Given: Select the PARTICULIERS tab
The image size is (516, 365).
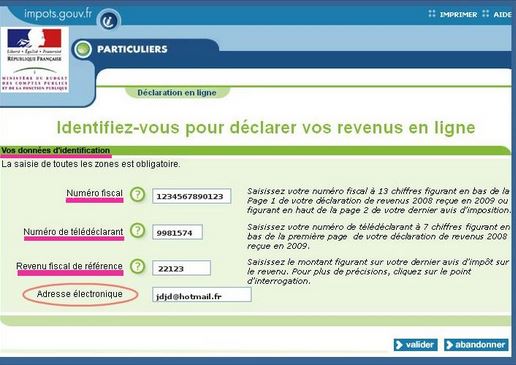Looking at the screenshot, I should pyautogui.click(x=132, y=49).
